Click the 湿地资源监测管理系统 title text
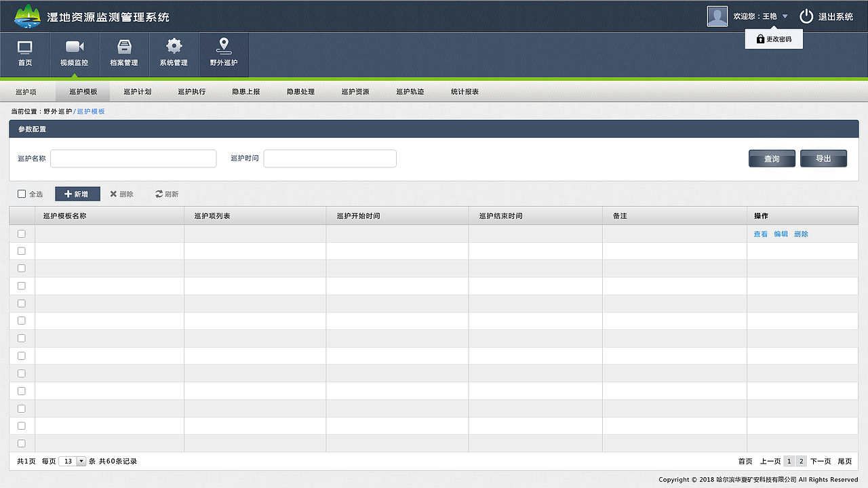Screen dimensions: 868x488 click(109, 17)
